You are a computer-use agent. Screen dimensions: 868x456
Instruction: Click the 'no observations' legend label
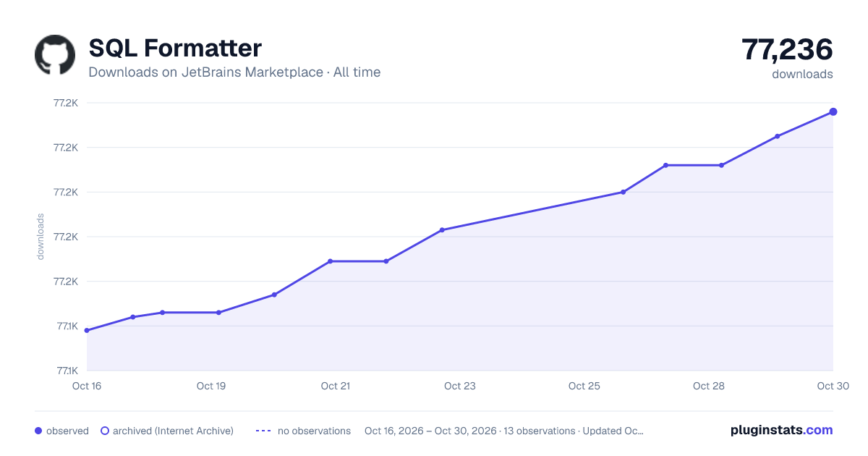pos(314,431)
